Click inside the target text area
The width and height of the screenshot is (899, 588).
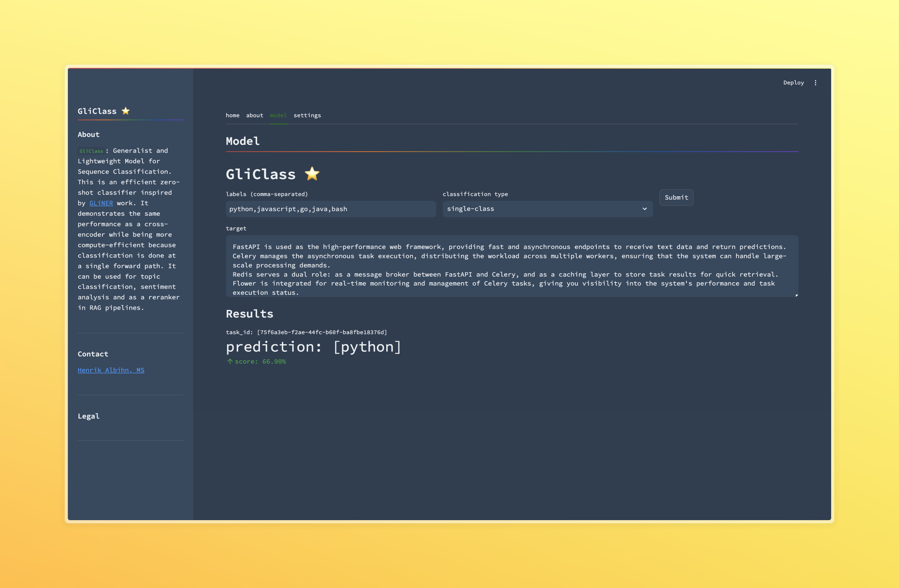point(512,266)
